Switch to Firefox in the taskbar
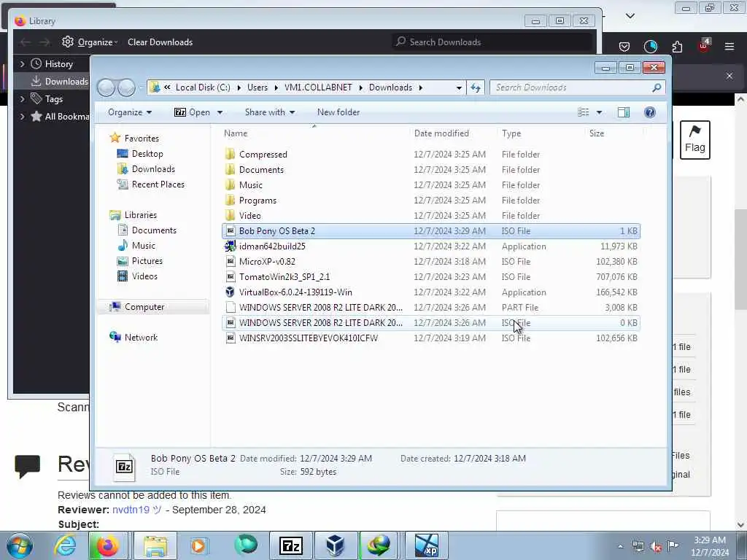Image resolution: width=747 pixels, height=560 pixels. pos(108,545)
